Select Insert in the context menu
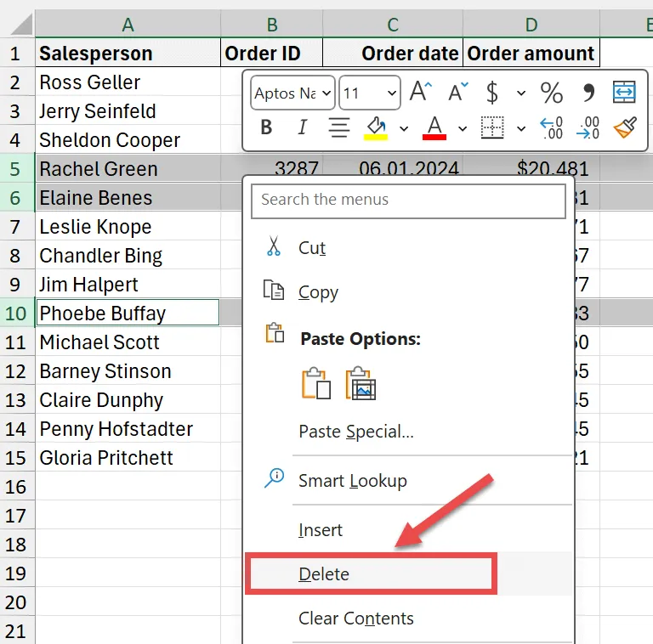This screenshot has width=653, height=644. tap(321, 530)
